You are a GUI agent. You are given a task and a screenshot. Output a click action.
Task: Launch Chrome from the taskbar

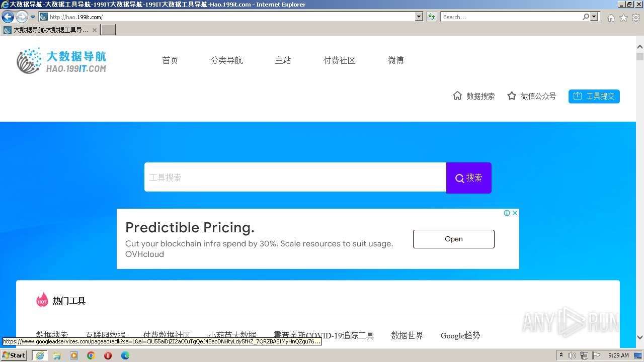click(x=91, y=355)
